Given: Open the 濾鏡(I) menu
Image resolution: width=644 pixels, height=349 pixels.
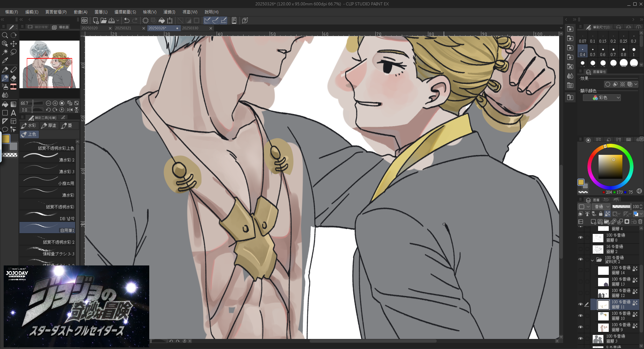Looking at the screenshot, I should click(x=169, y=12).
